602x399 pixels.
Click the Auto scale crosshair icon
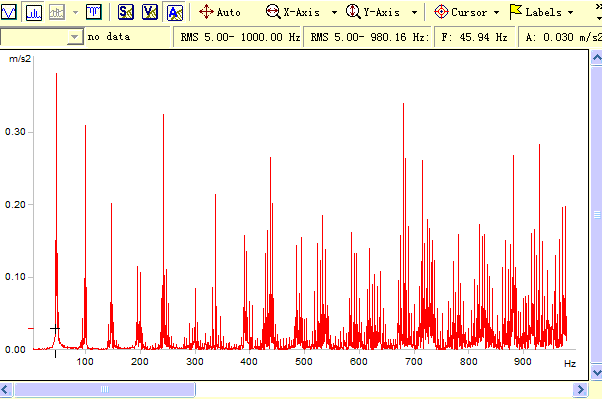(x=206, y=12)
